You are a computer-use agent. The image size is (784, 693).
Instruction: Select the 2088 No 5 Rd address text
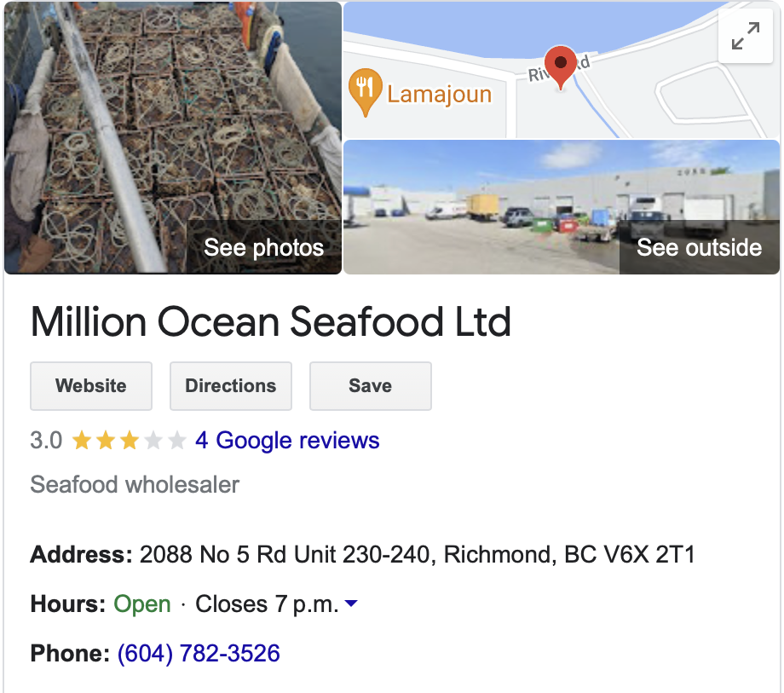(418, 555)
